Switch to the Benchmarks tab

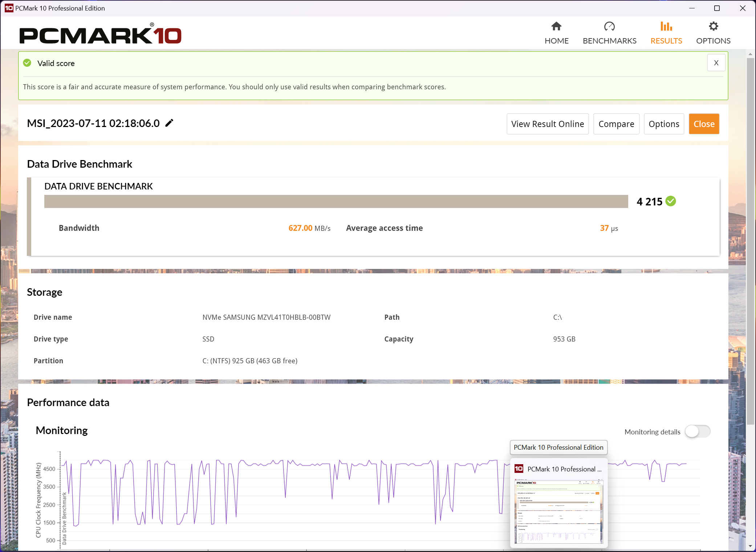(x=609, y=33)
